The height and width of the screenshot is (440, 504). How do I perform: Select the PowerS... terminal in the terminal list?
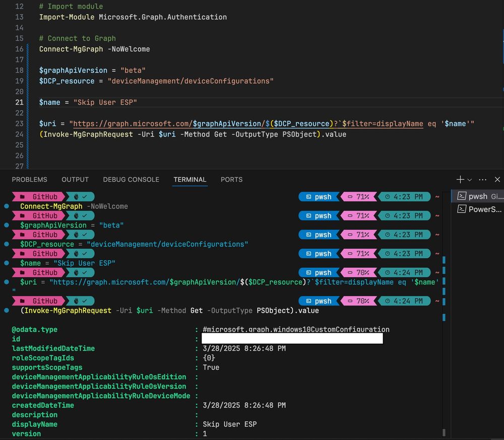pos(478,209)
